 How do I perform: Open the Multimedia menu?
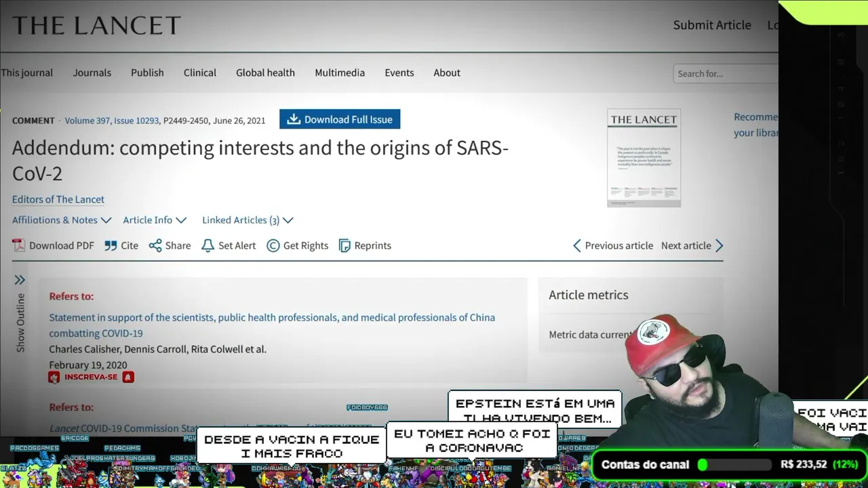[x=340, y=73]
